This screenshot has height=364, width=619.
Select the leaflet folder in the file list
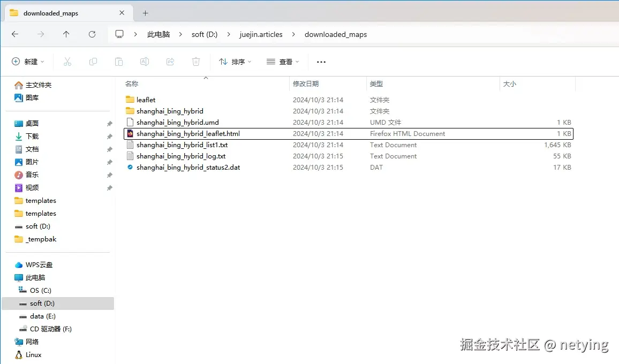click(146, 100)
